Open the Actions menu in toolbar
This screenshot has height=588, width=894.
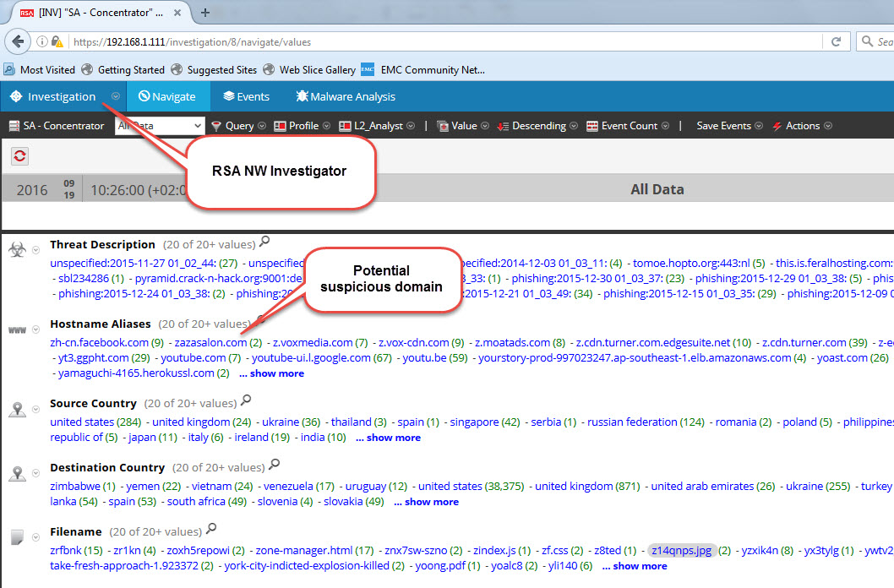[x=802, y=126]
